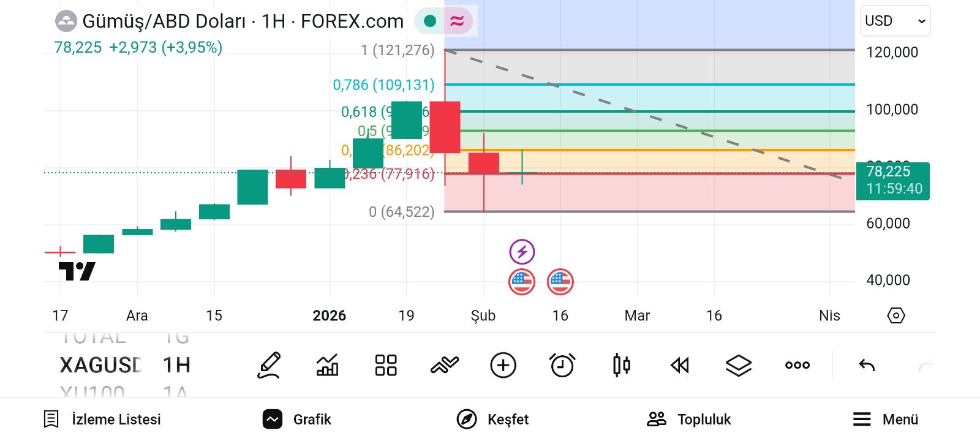Open the USD currency dropdown
Screen dimensions: 980x441
point(895,21)
